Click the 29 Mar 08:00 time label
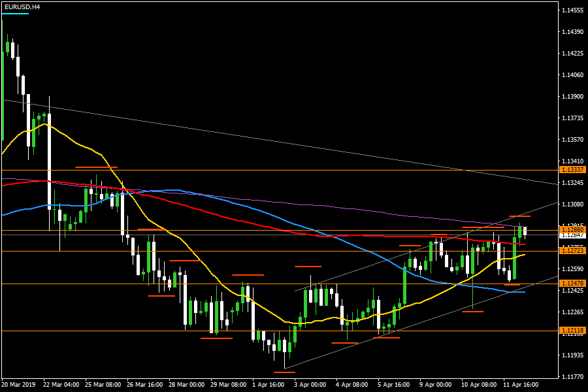Screen dimensions: 588x392 click(x=229, y=385)
